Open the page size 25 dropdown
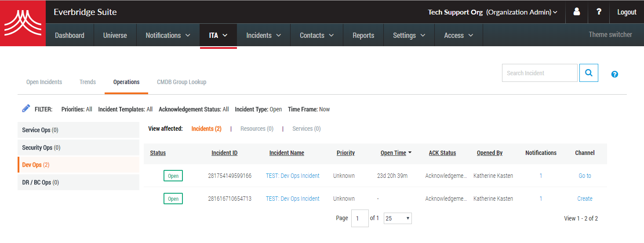644x243 pixels. [x=398, y=218]
